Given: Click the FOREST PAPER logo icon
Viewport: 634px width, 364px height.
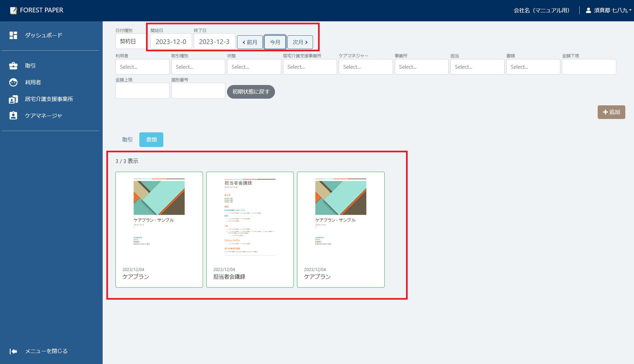Looking at the screenshot, I should tap(13, 10).
